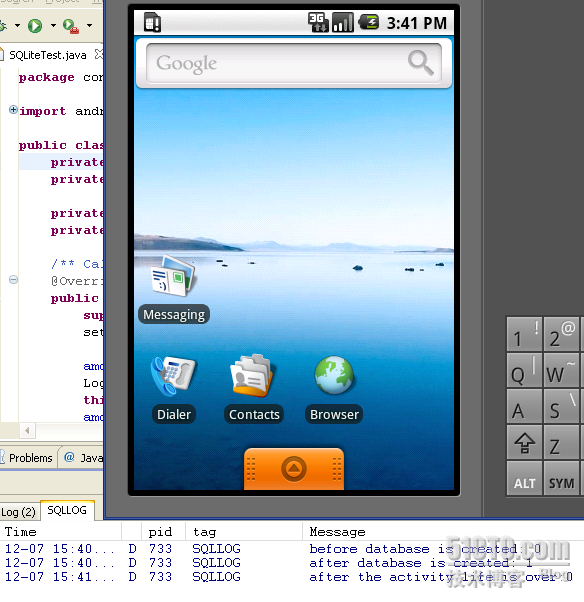Screen dimensions: 584x602
Task: Tap the battery charging status icon
Action: pos(369,22)
